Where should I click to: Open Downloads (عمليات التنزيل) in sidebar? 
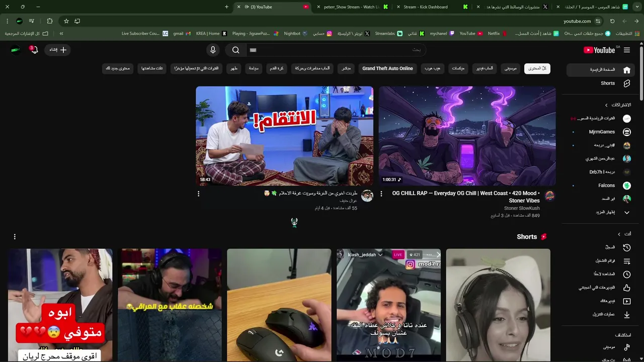click(600, 315)
